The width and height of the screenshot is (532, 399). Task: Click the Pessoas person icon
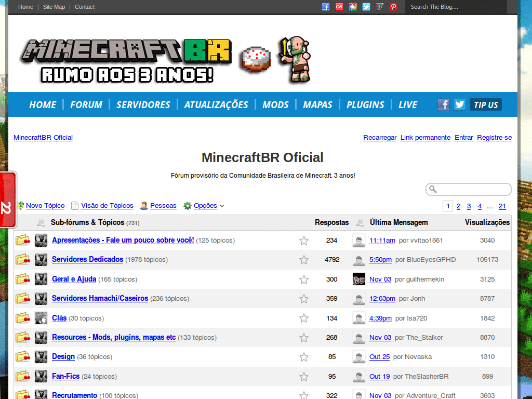pos(144,206)
